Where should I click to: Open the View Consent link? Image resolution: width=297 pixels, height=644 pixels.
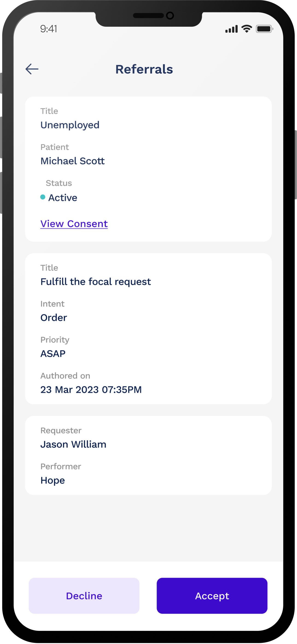coord(74,223)
